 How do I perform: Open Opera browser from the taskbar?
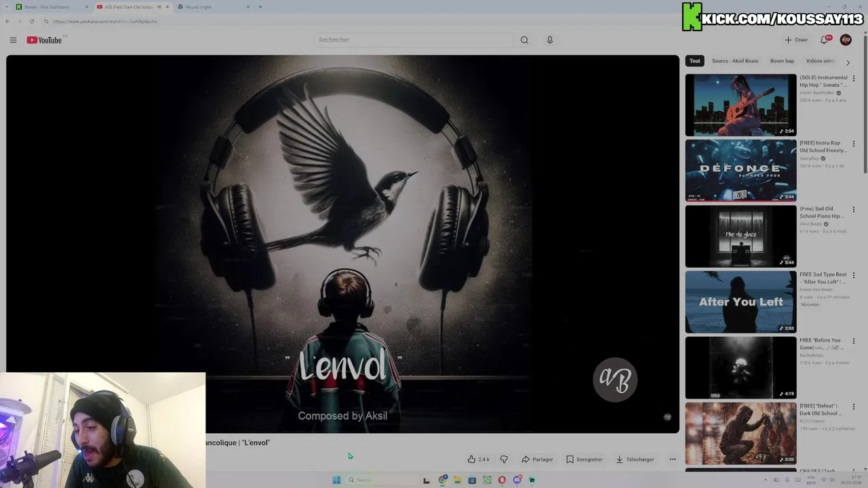502,480
